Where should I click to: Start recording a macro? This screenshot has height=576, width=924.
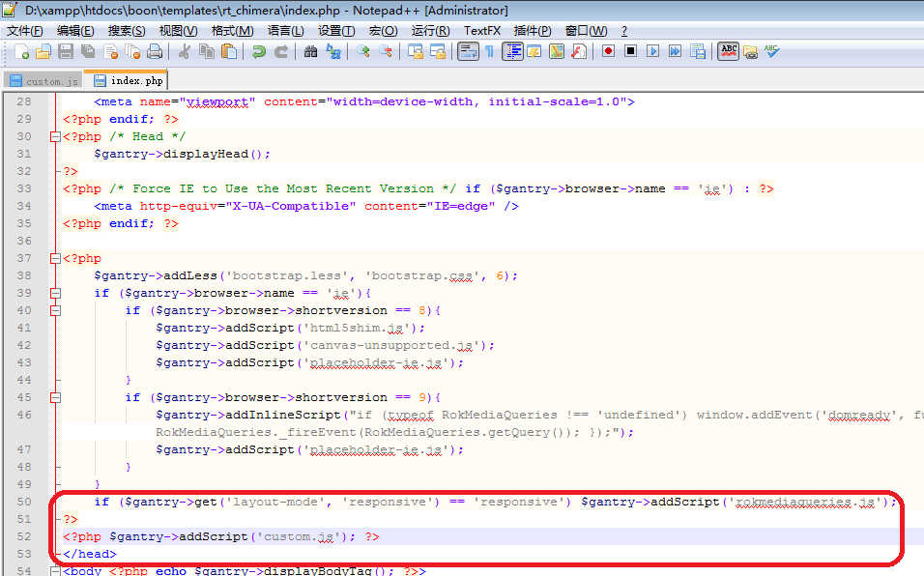[609, 49]
